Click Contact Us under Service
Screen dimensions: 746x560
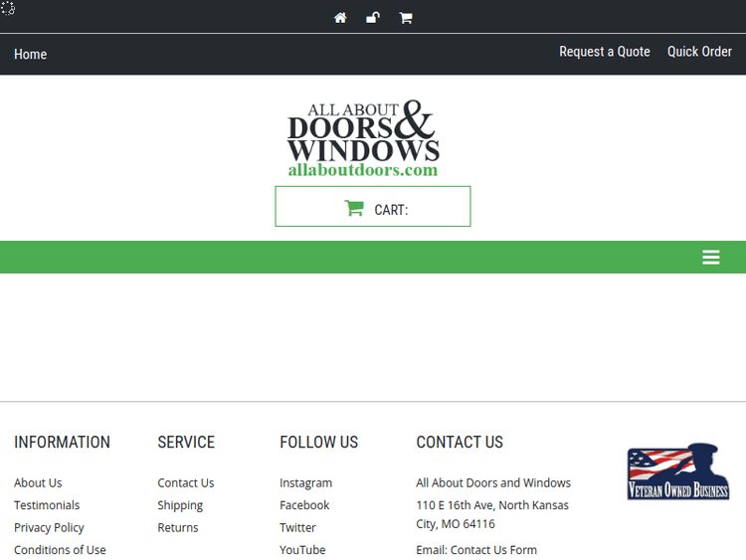click(186, 483)
